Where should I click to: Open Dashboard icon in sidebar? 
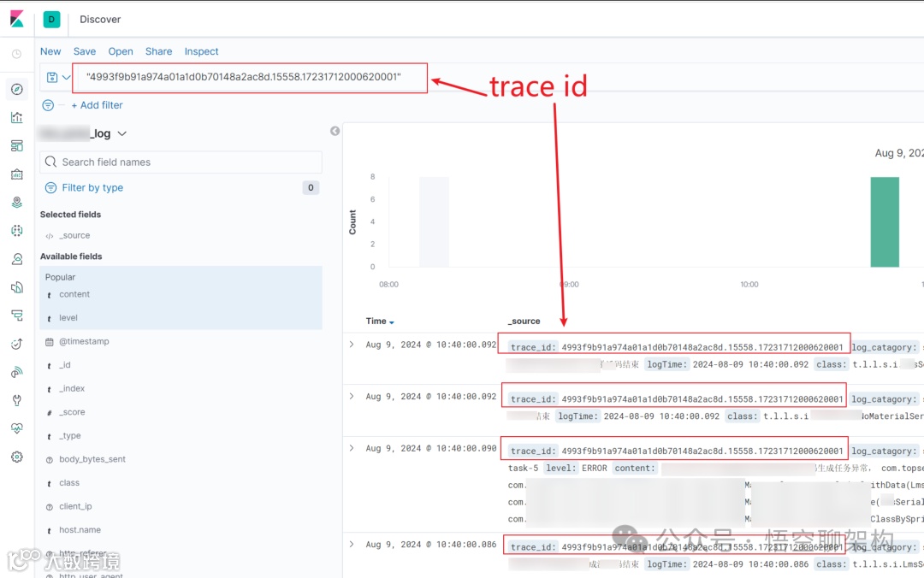16,145
